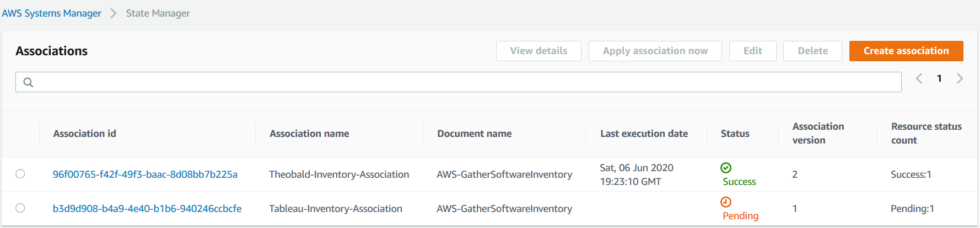Open the AWS Systems Manager breadcrumb

tap(51, 13)
